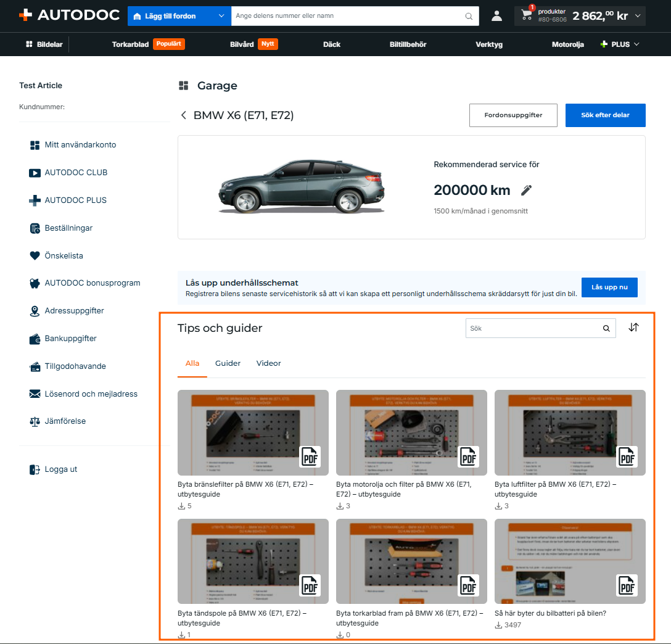Click the Adressuppgifter location pin icon
The image size is (671, 644).
coord(35,311)
